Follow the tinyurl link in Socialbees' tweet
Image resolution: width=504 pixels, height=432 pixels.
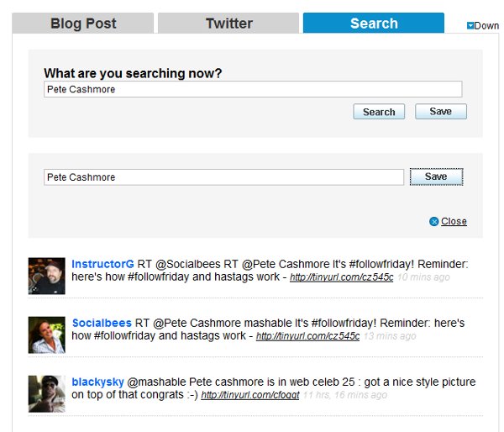[307, 336]
